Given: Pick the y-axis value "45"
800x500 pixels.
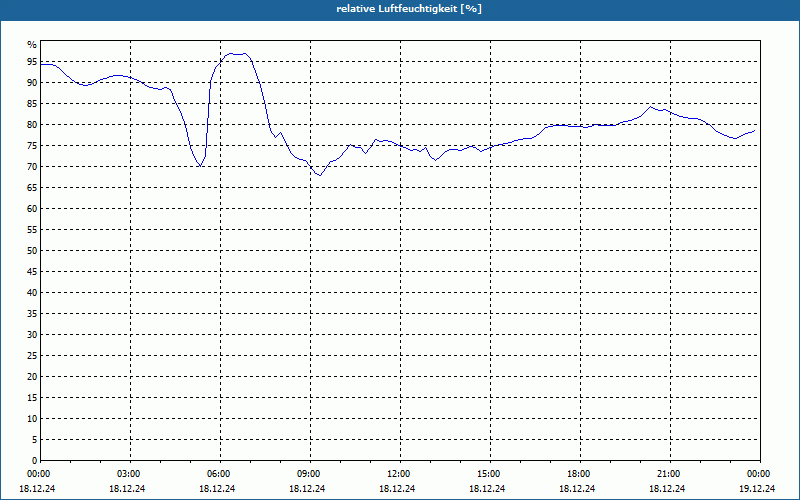Looking at the screenshot, I should (x=32, y=271).
